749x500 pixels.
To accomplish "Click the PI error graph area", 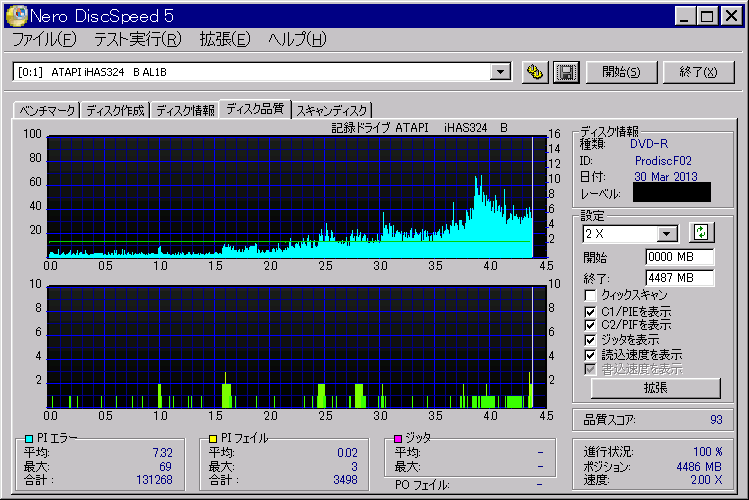I will click(x=297, y=197).
